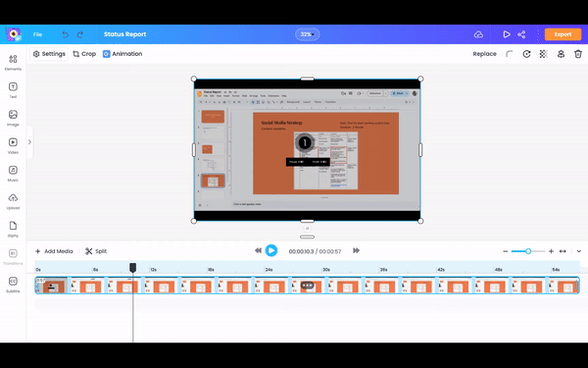This screenshot has width=588, height=368.
Task: Open the Subtitle panel in sidebar
Action: [13, 285]
